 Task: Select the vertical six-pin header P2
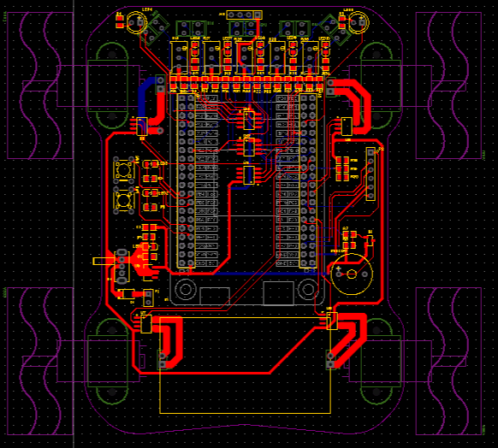[371, 174]
